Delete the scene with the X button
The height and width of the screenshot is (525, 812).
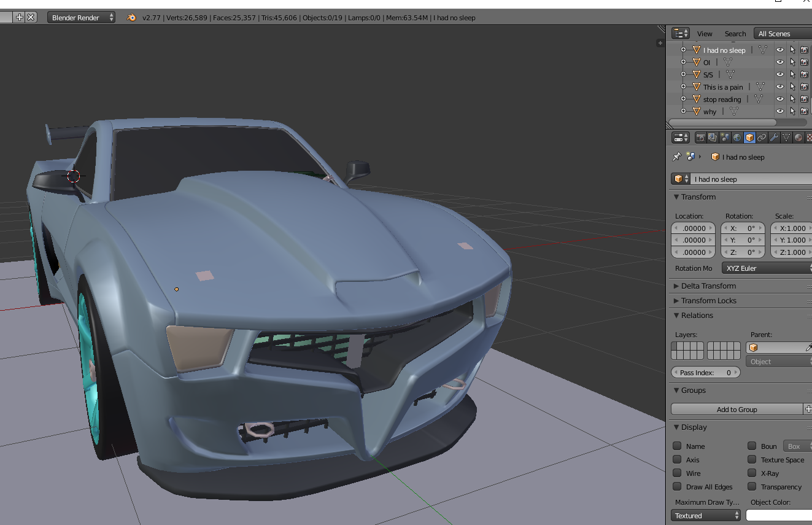pyautogui.click(x=31, y=17)
